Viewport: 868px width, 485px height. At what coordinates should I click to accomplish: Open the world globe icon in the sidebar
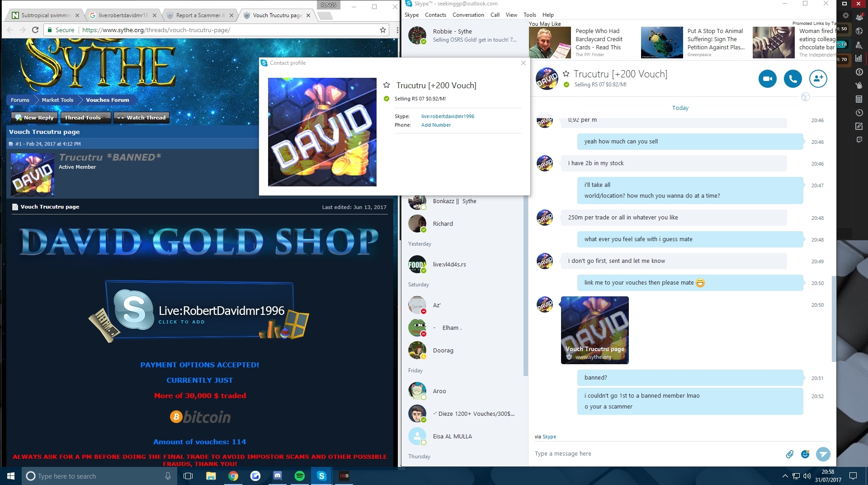click(x=859, y=31)
